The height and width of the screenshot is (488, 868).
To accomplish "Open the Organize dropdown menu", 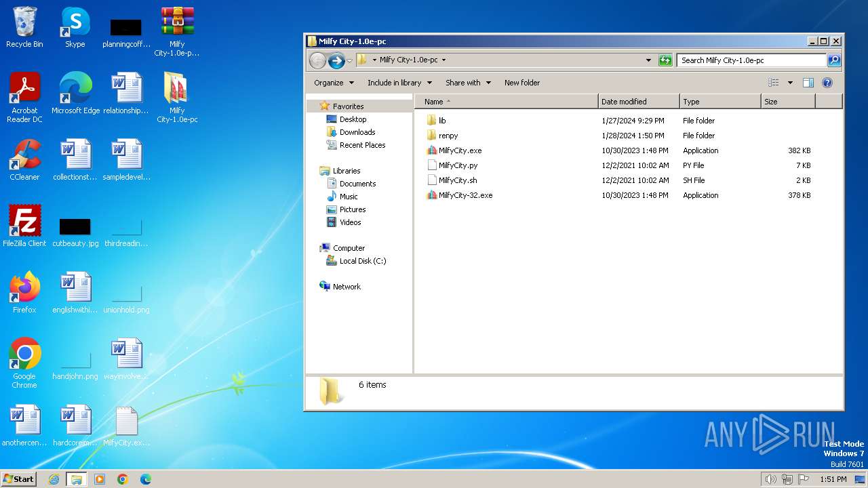I will coord(334,83).
